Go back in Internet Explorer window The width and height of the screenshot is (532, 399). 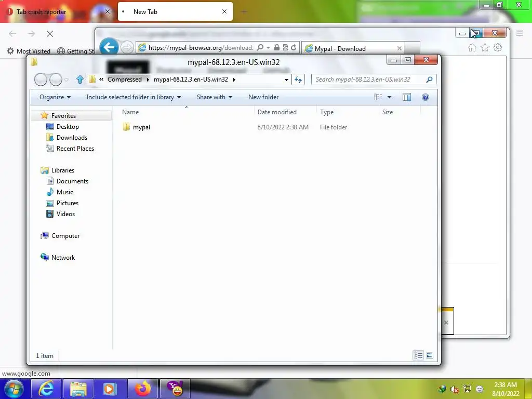(109, 47)
